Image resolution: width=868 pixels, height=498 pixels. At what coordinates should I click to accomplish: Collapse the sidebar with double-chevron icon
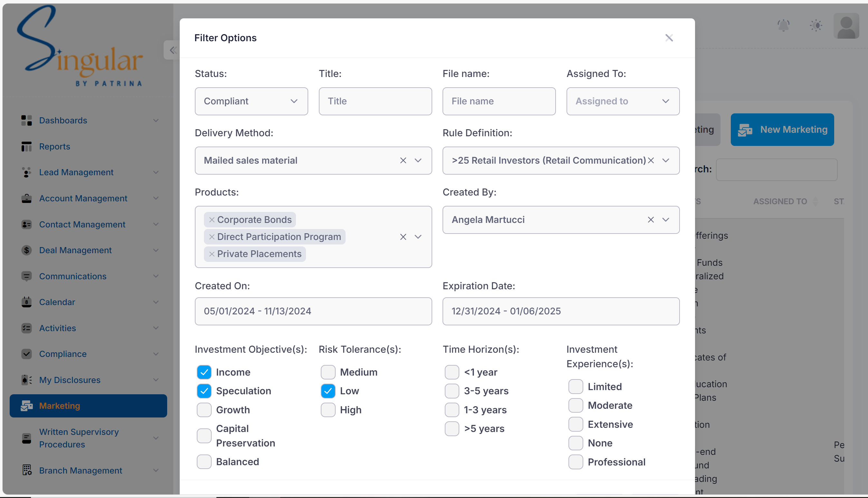(173, 50)
